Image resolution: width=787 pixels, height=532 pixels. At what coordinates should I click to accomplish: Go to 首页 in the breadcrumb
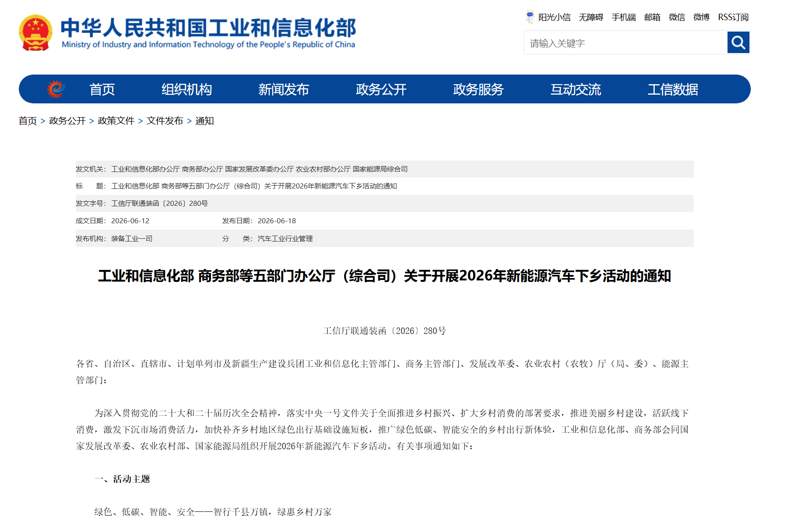27,121
